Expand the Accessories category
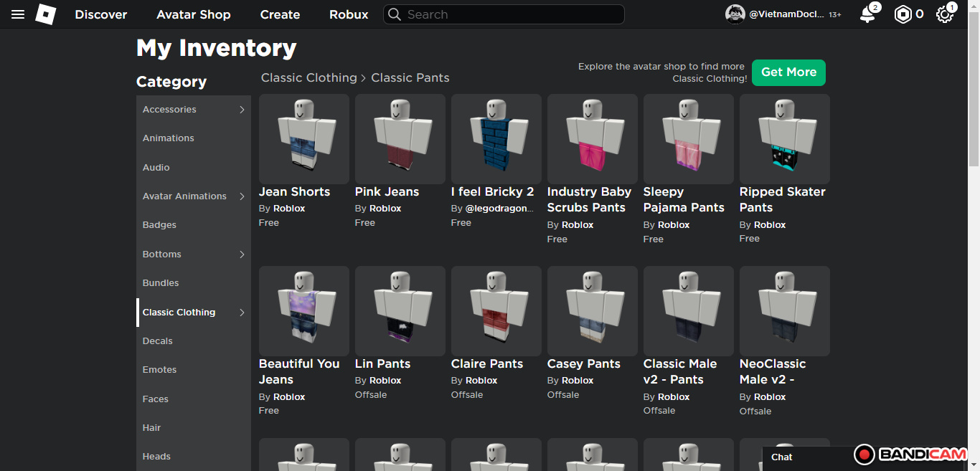 tap(242, 110)
